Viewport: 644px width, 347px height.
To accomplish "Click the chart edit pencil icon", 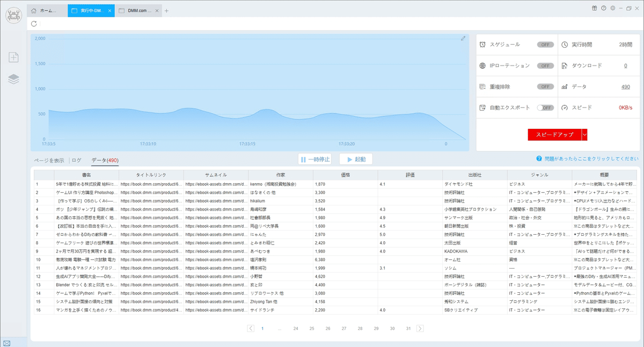I will [463, 39].
